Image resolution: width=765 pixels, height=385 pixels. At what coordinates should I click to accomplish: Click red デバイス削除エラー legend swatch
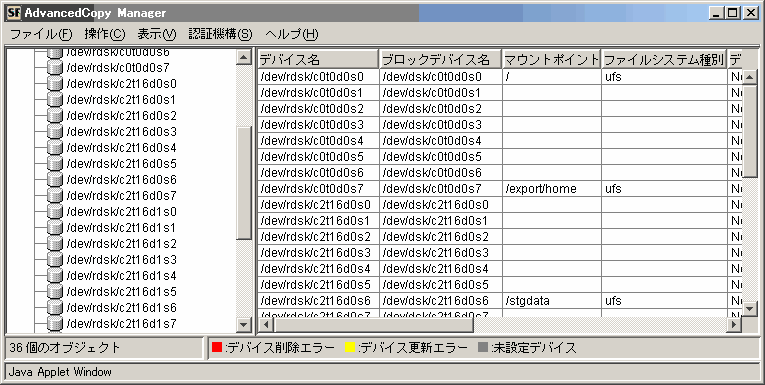(217, 347)
